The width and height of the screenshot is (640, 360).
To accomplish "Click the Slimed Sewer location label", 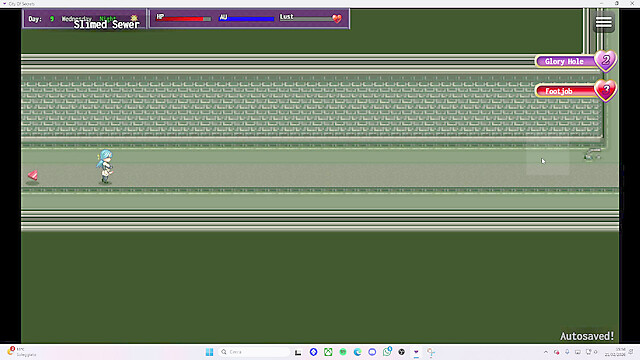I will click(x=107, y=24).
